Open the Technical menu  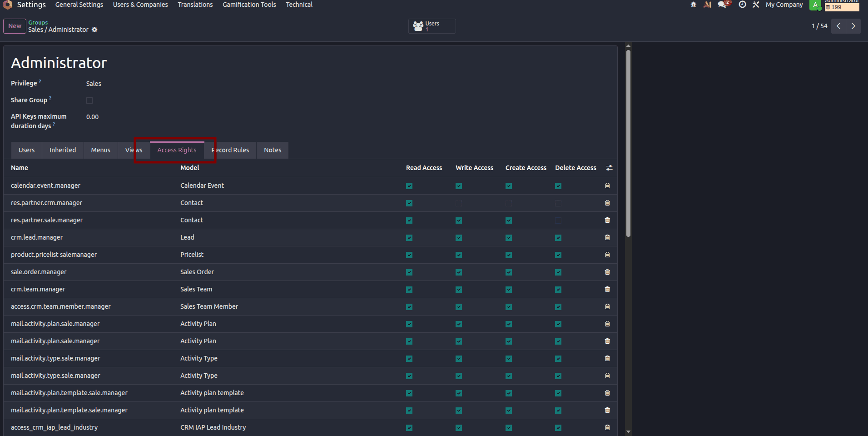299,5
